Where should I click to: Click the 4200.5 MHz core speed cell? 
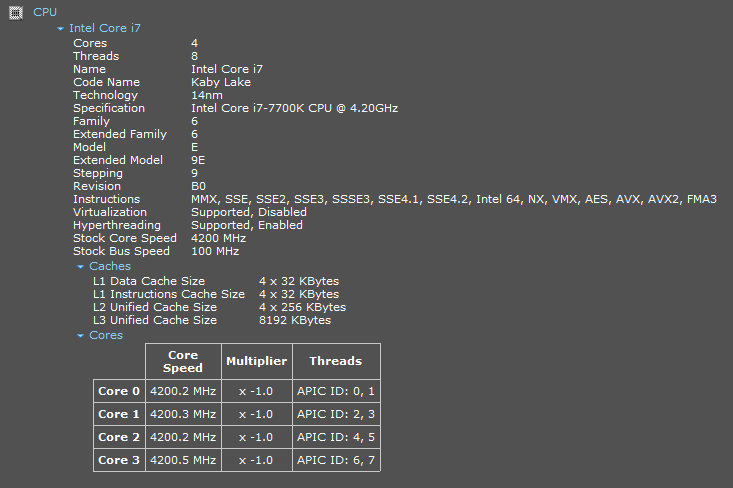click(x=183, y=460)
